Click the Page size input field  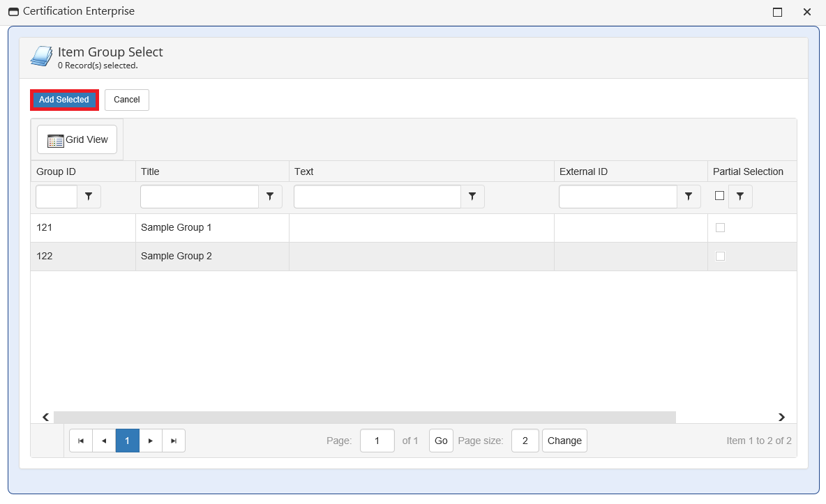(525, 441)
